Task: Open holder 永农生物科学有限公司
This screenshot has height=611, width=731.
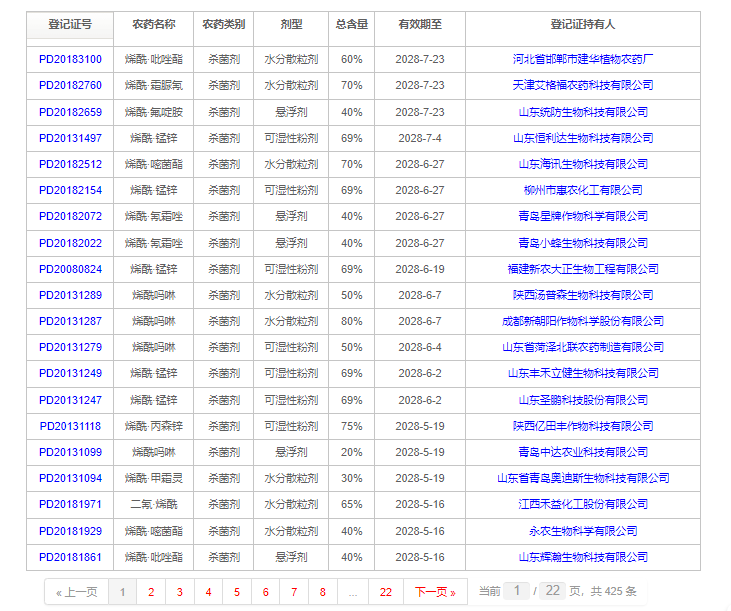Action: coord(583,531)
